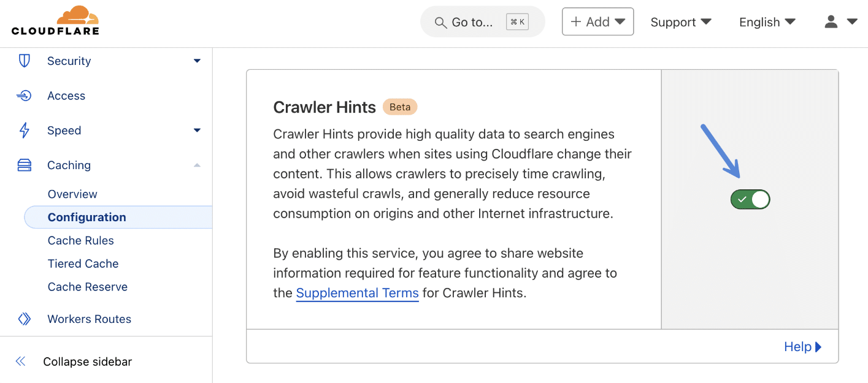Open the user account icon
This screenshot has height=383, width=868.
pos(831,21)
